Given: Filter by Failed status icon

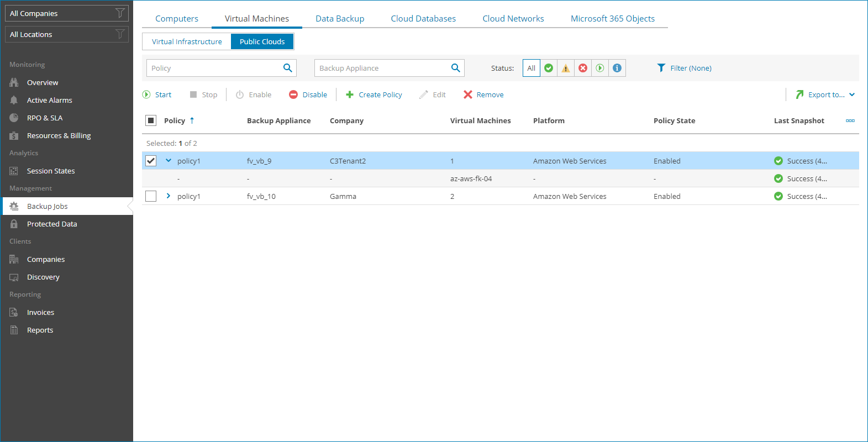Looking at the screenshot, I should [x=583, y=68].
